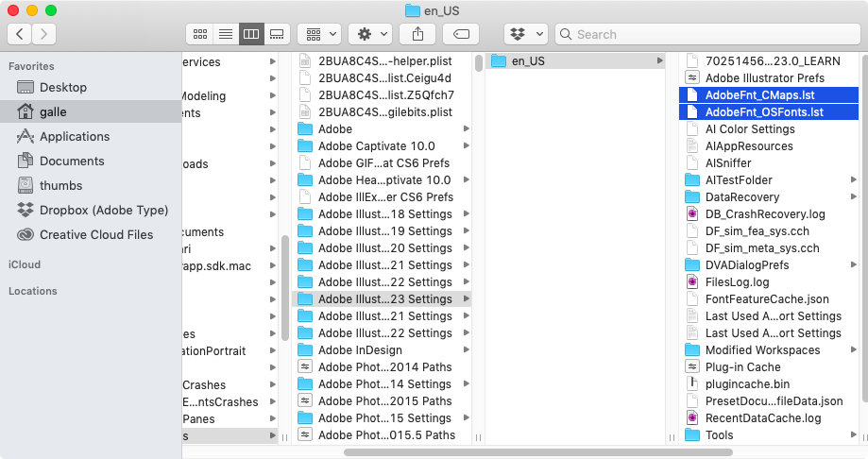This screenshot has height=459, width=868.
Task: Switch to icon view
Action: coord(200,34)
